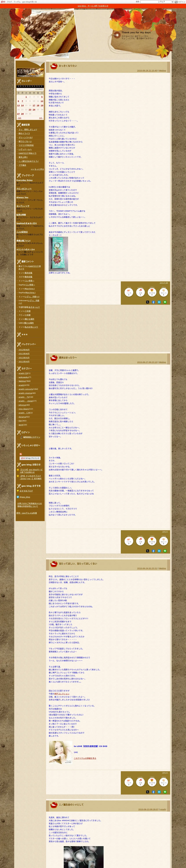
Task: Select calendar date 23
Action: [30, 110]
